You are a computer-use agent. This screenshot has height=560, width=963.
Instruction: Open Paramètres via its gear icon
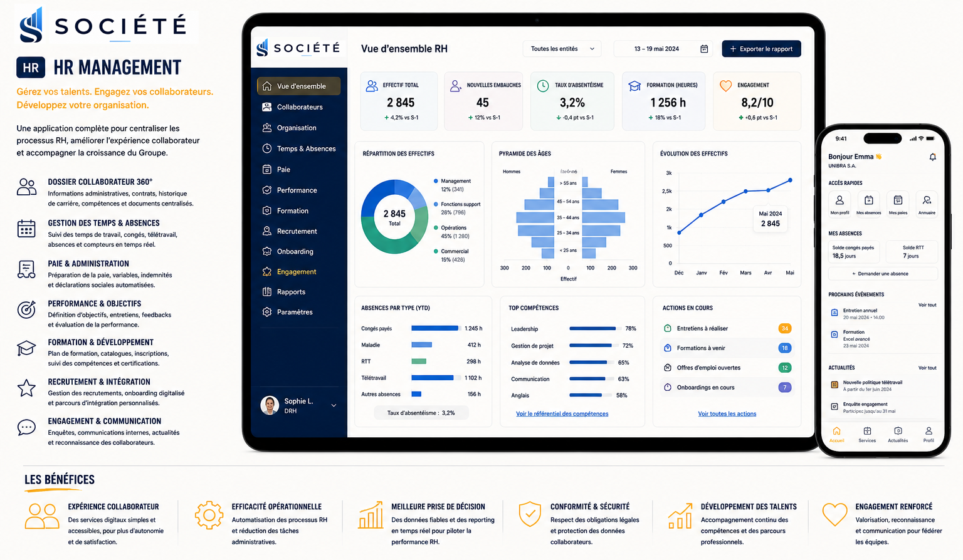[x=267, y=312]
